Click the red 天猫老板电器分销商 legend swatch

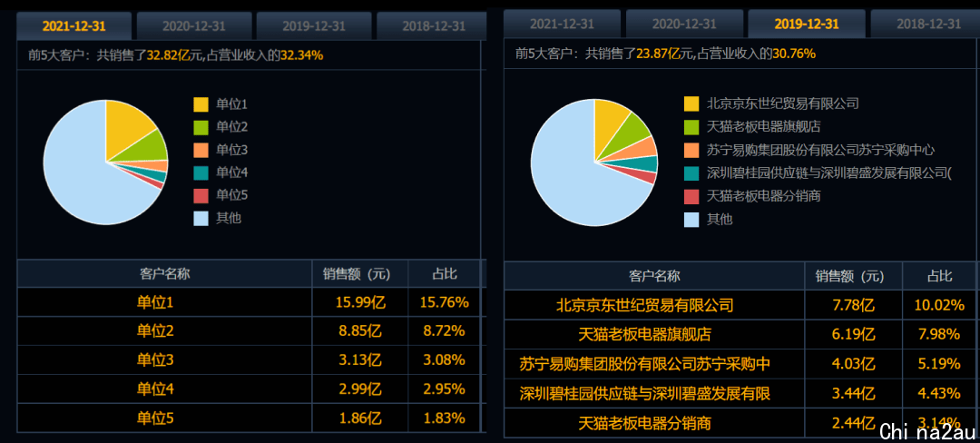691,196
